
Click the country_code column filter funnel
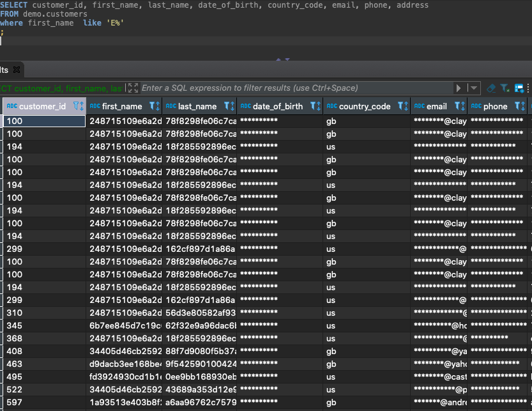point(400,106)
